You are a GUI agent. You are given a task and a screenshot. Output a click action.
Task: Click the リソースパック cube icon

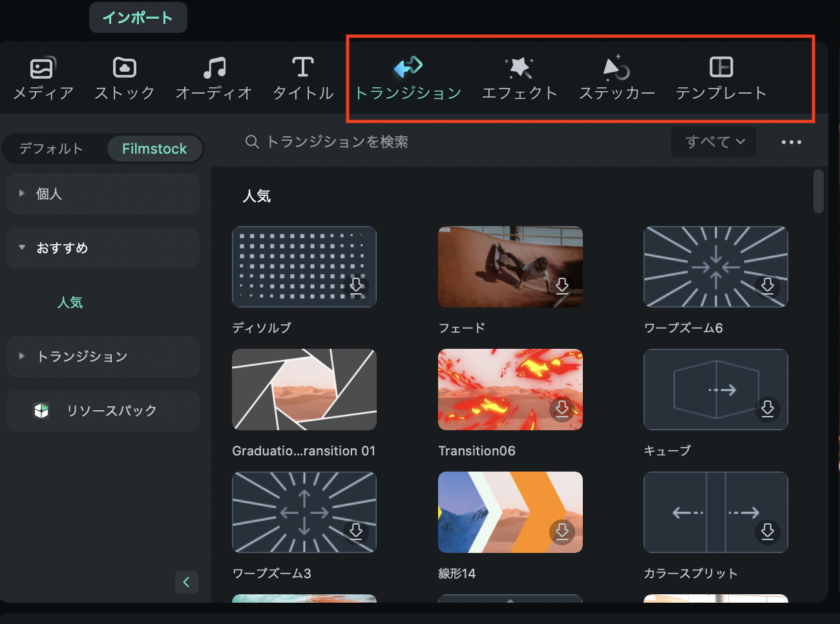(41, 411)
